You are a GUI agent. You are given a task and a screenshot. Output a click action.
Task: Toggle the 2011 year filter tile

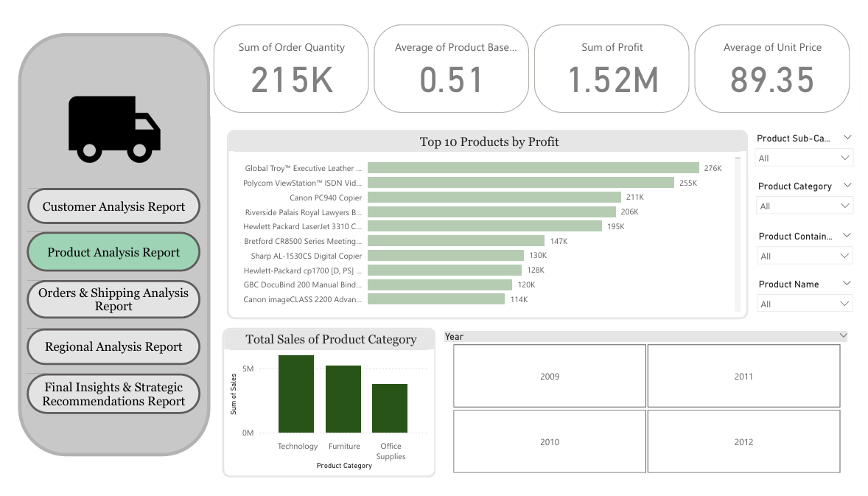click(x=743, y=376)
